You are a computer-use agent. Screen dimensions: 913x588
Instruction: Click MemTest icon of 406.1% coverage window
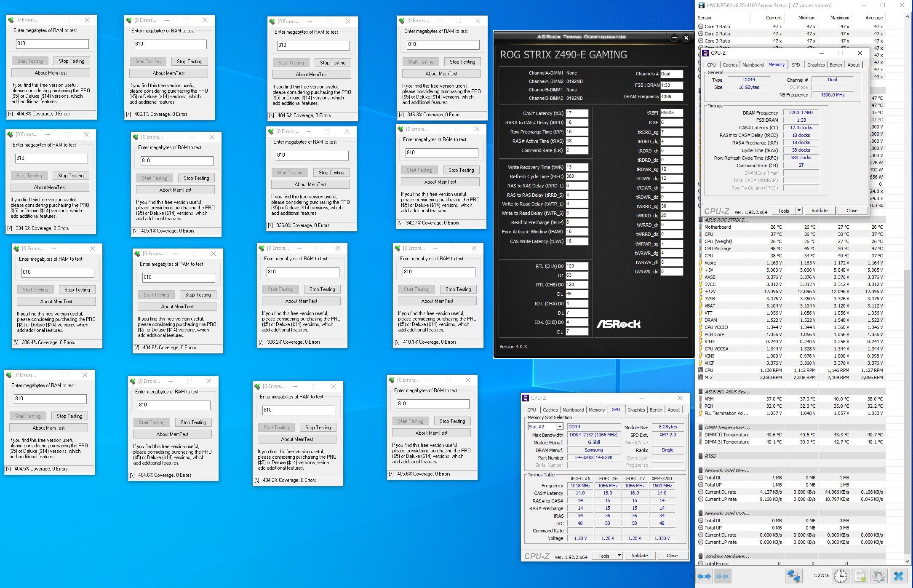(129, 20)
